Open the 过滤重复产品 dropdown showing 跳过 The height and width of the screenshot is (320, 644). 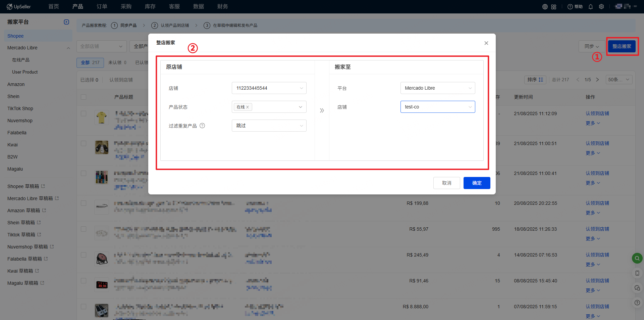point(269,126)
